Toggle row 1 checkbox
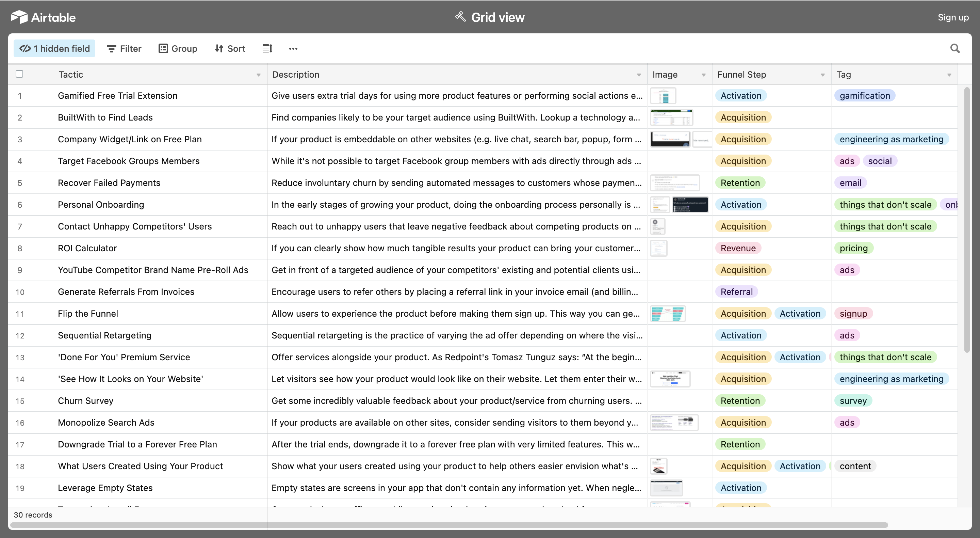The image size is (980, 538). point(20,95)
